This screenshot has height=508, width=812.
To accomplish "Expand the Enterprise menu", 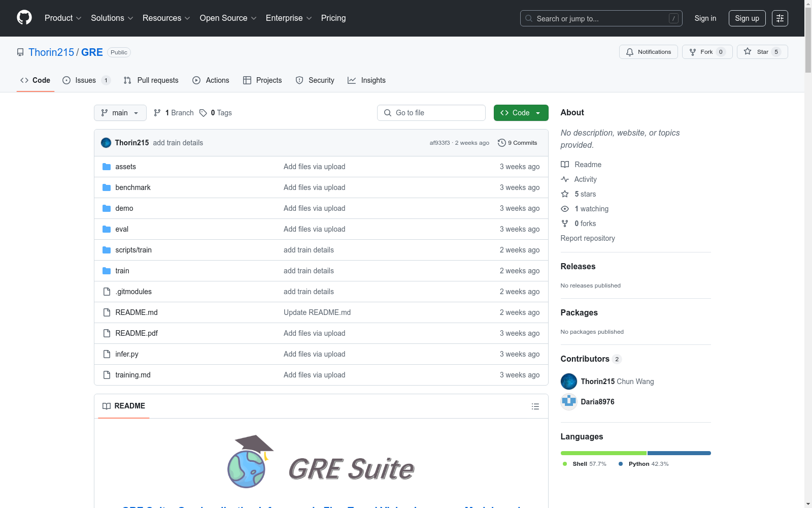I will (x=289, y=18).
